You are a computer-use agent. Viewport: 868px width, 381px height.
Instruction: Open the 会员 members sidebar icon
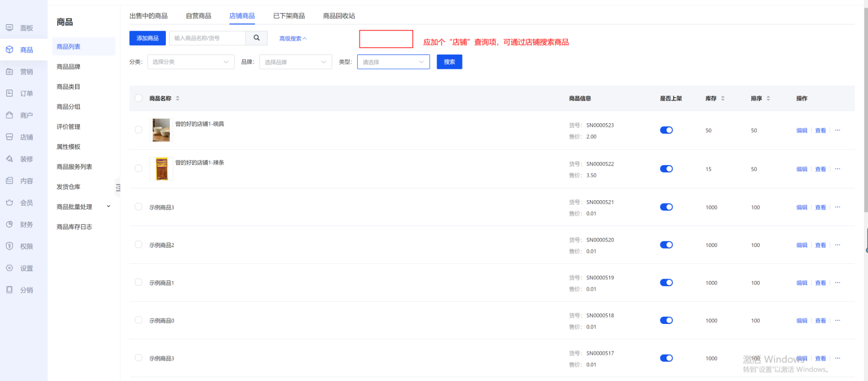point(10,202)
